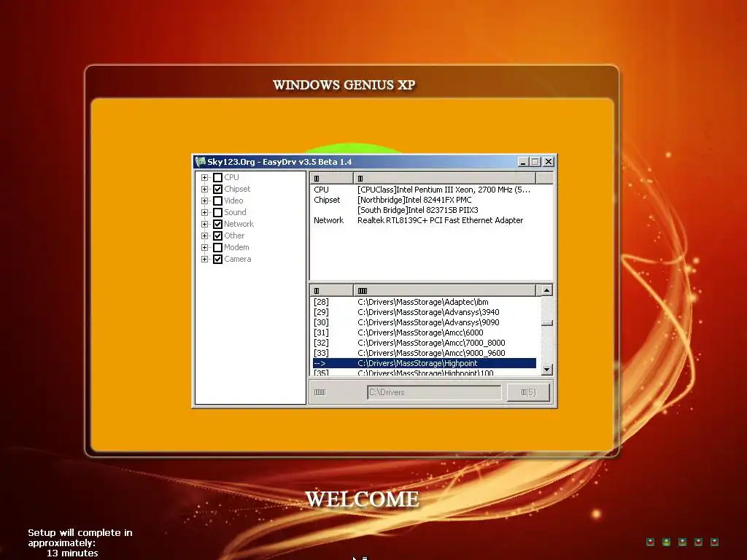
Task: Minimize the EasyDrv window
Action: [523, 162]
